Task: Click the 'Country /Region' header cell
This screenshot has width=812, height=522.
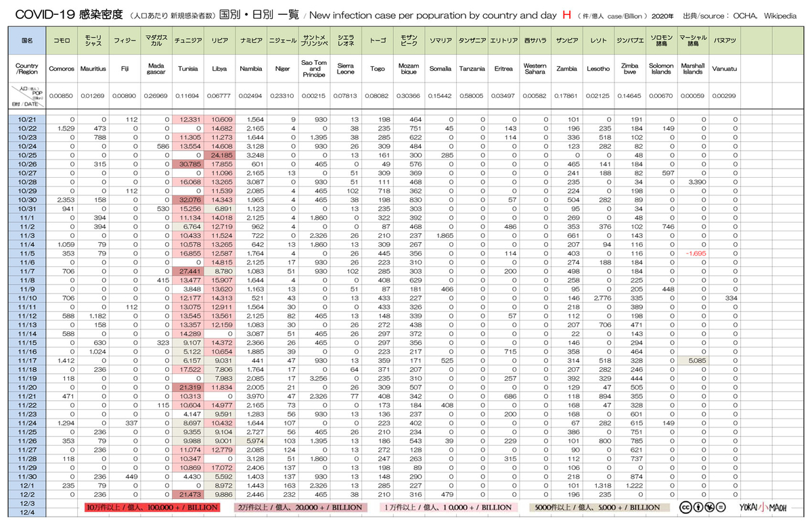Action: tap(27, 68)
